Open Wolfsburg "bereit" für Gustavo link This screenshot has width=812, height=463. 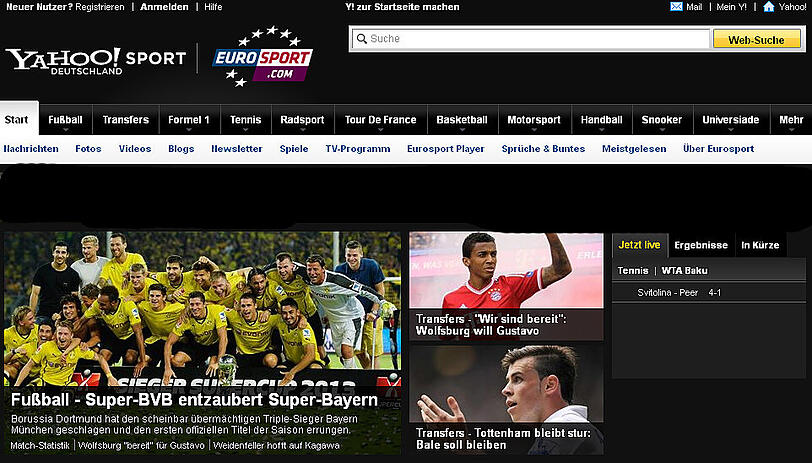[141, 445]
